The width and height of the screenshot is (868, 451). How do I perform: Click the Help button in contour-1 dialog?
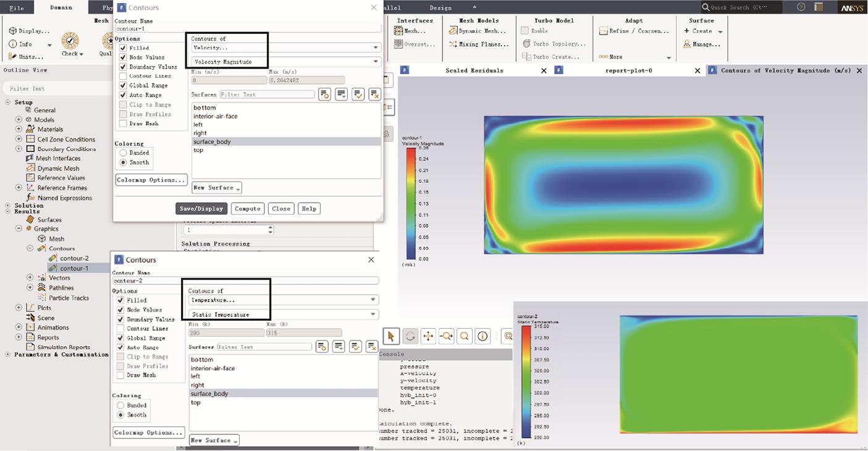(x=309, y=209)
